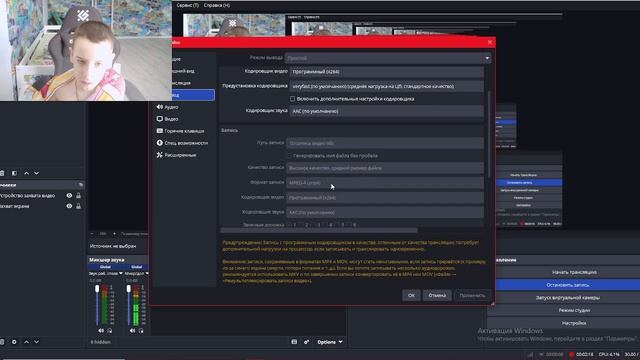Open the Accessibility (Спец. возможности) settings section

(x=182, y=143)
